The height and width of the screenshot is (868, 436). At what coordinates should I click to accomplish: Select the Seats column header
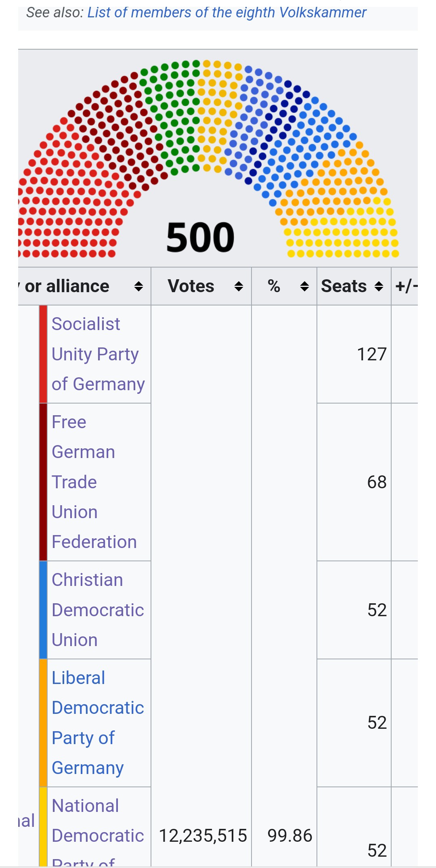point(354,286)
